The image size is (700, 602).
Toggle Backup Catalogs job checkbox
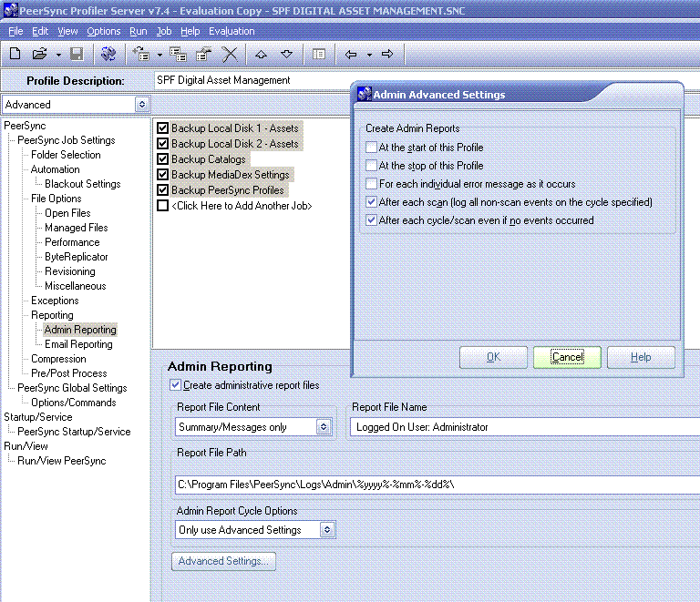162,158
